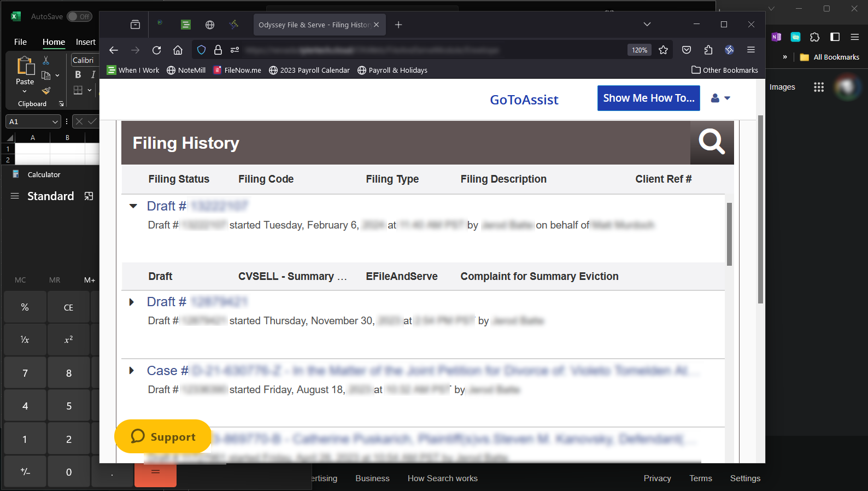Toggle Bold formatting in Excel ribbon
Image resolution: width=868 pixels, height=491 pixels.
pyautogui.click(x=78, y=75)
